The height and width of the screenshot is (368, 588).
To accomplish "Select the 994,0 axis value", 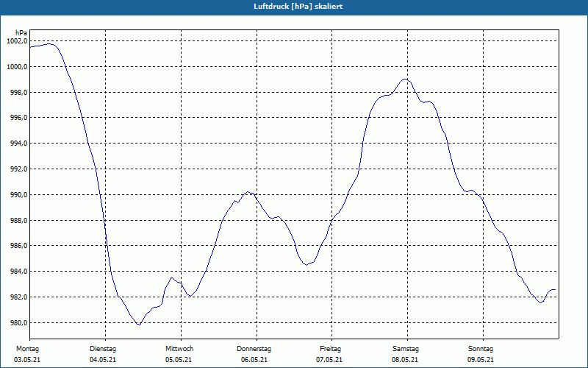I will click(x=19, y=144).
